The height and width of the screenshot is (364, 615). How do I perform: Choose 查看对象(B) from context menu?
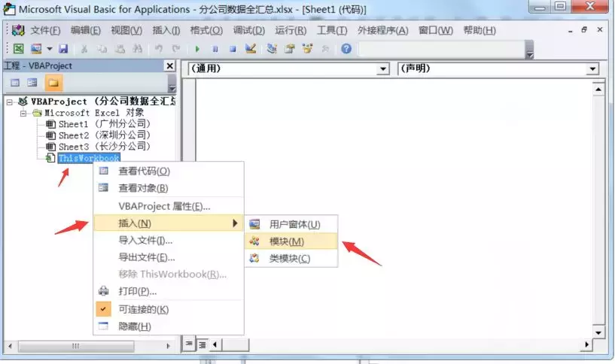[169, 188]
